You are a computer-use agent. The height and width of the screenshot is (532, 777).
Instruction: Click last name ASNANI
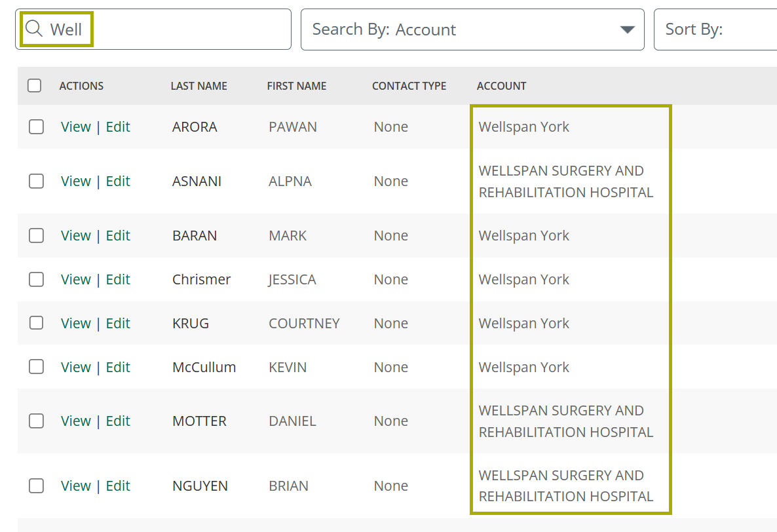pyautogui.click(x=197, y=181)
